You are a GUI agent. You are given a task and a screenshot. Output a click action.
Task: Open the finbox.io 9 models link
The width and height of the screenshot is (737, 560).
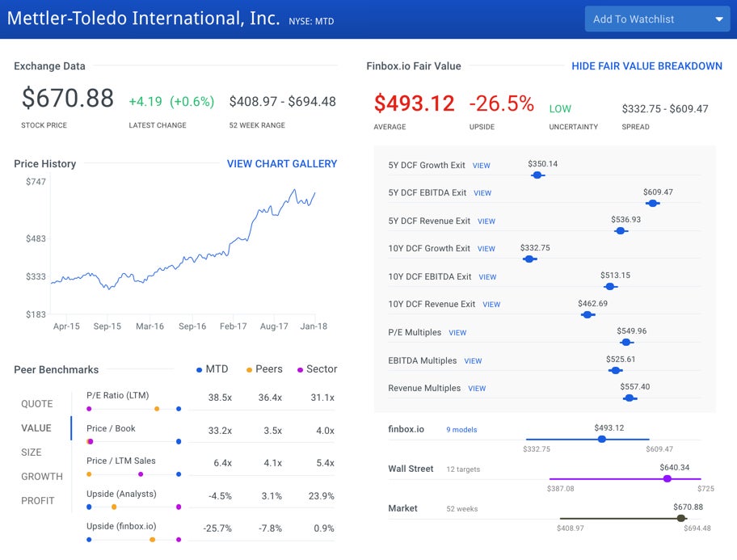point(461,430)
